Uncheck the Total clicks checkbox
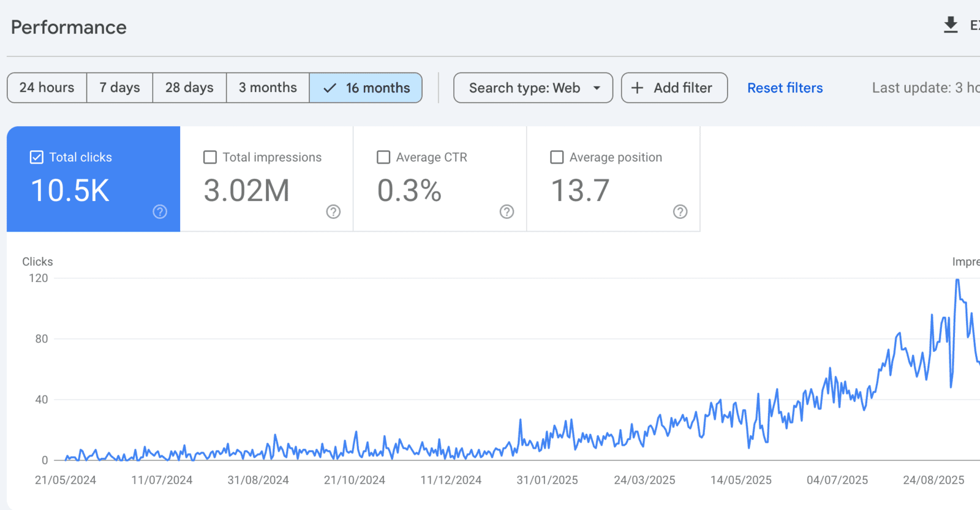Screen dimensions: 980x510 coord(37,158)
